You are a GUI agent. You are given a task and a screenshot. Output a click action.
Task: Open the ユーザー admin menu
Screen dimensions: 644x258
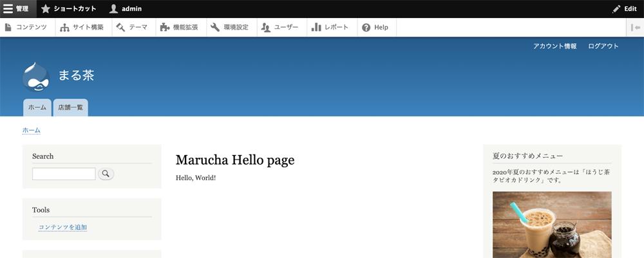pyautogui.click(x=282, y=28)
